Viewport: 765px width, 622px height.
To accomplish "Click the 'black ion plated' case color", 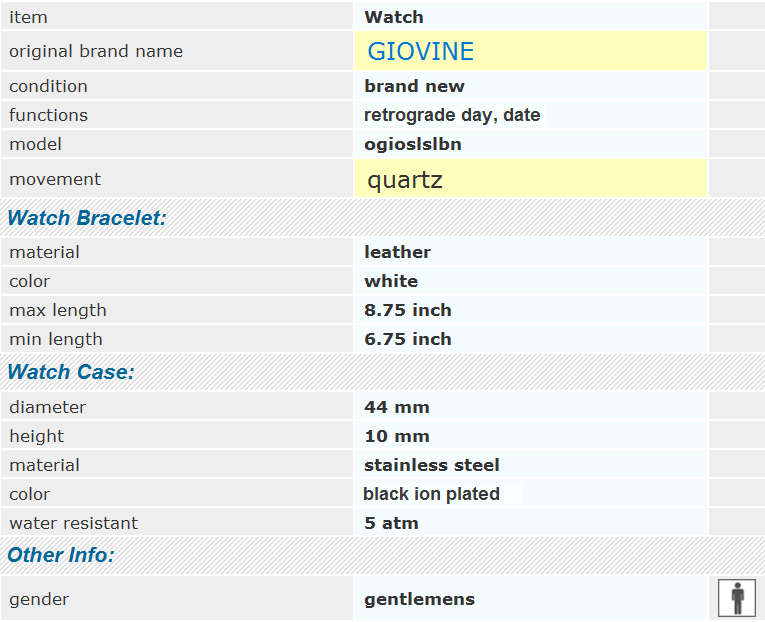I will [x=431, y=494].
